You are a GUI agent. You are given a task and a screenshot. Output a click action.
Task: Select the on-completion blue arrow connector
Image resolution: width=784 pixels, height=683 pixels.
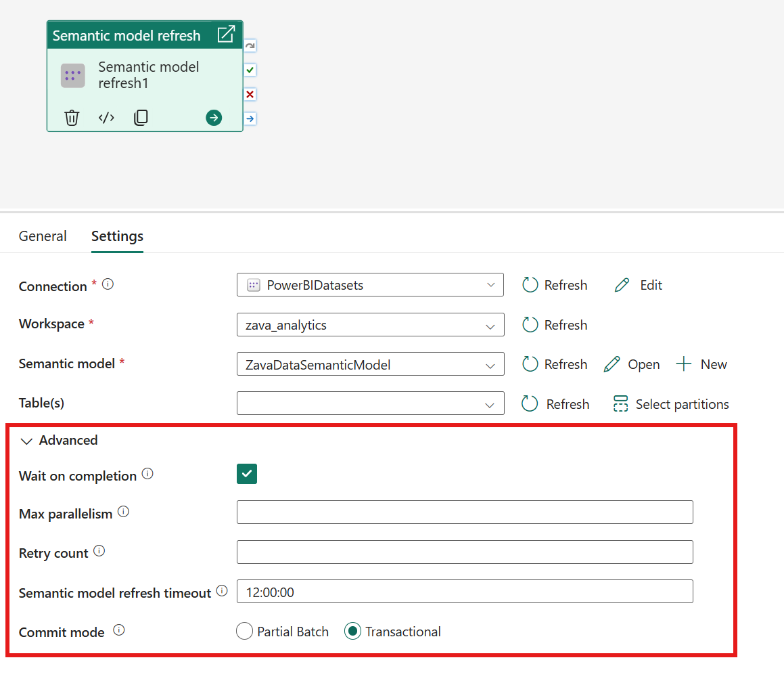pyautogui.click(x=250, y=118)
